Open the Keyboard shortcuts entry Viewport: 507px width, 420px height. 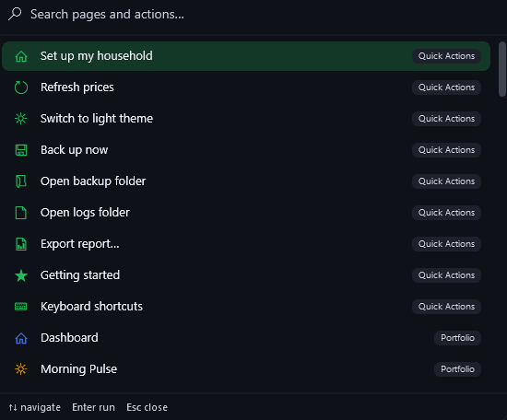[x=246, y=307]
